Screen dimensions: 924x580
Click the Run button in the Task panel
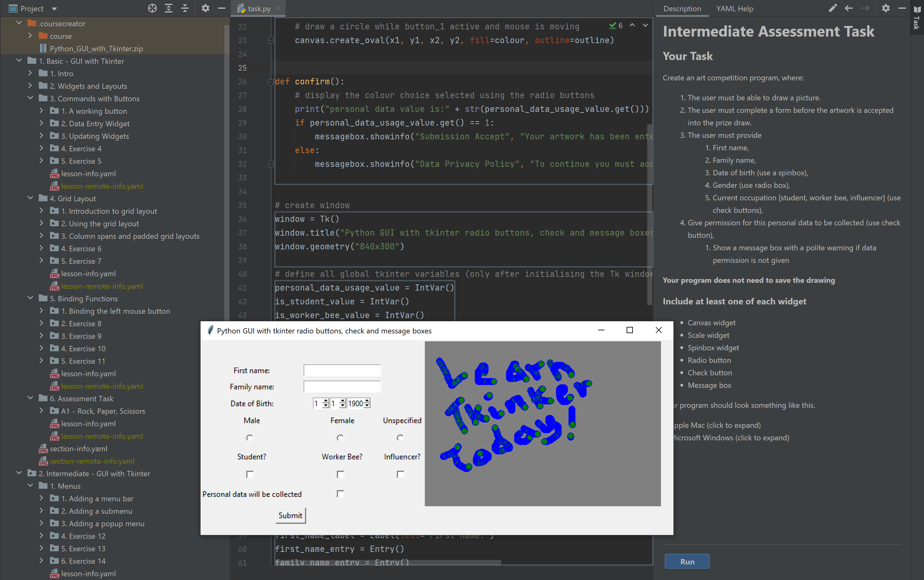pos(686,561)
